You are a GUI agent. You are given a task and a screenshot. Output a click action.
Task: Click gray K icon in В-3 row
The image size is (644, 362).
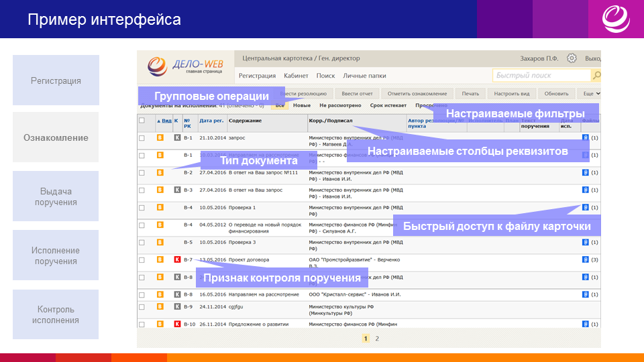(x=177, y=190)
